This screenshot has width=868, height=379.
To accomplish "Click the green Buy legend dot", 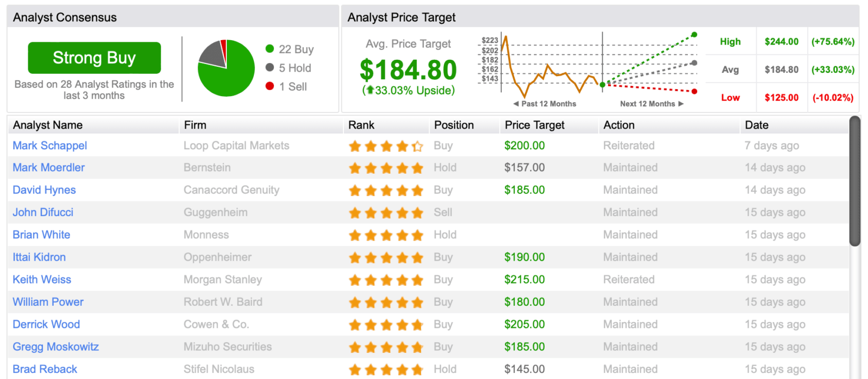I will (270, 49).
